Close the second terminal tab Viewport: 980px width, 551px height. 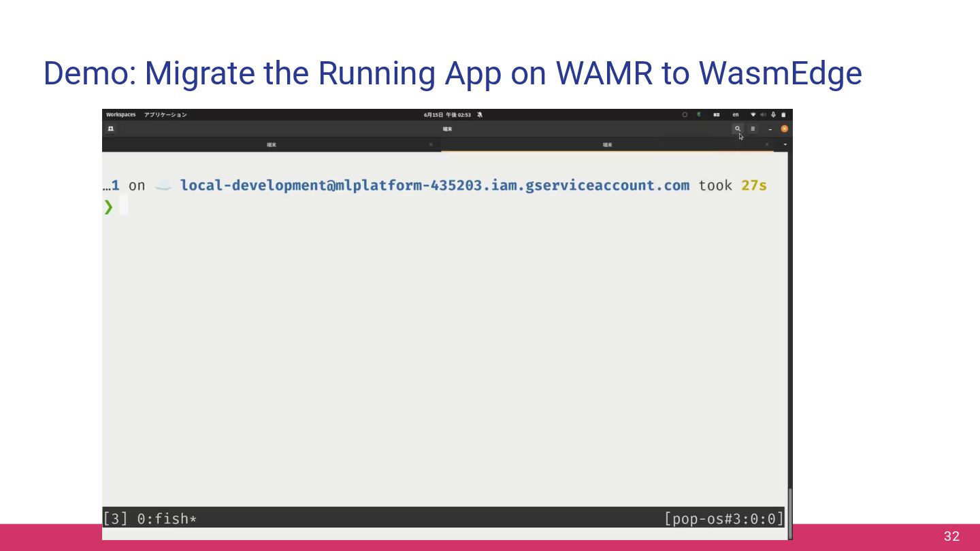coord(766,145)
